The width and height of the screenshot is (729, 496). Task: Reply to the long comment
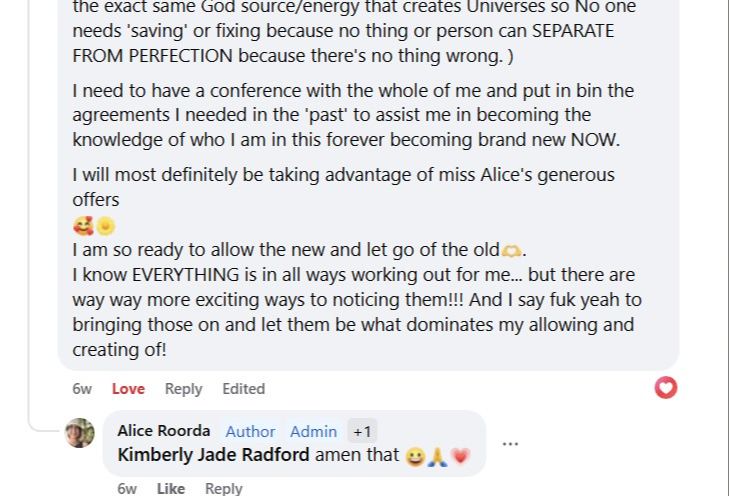point(183,389)
